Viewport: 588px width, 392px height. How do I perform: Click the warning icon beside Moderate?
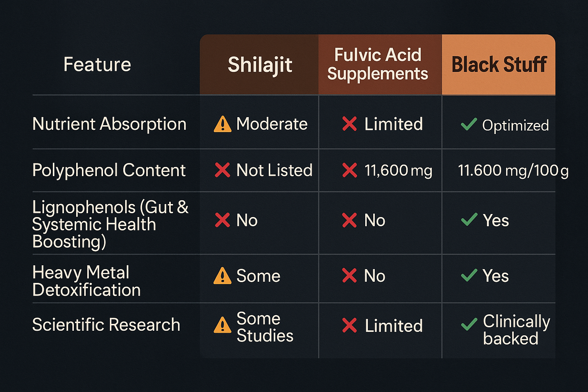[x=222, y=124]
